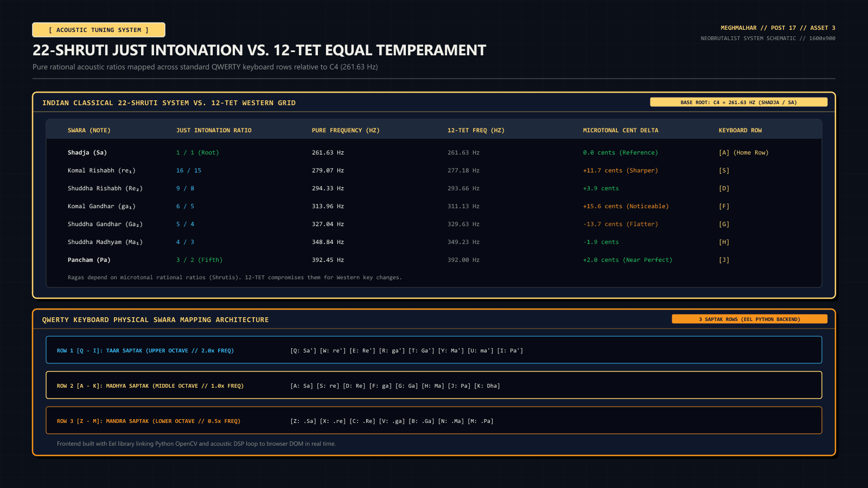Click the PURE FREQUENCY (HZ) column header
The height and width of the screenshot is (488, 868).
point(346,130)
